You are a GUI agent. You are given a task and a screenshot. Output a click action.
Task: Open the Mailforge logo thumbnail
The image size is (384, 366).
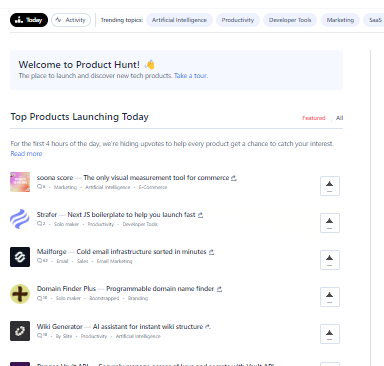click(x=20, y=257)
